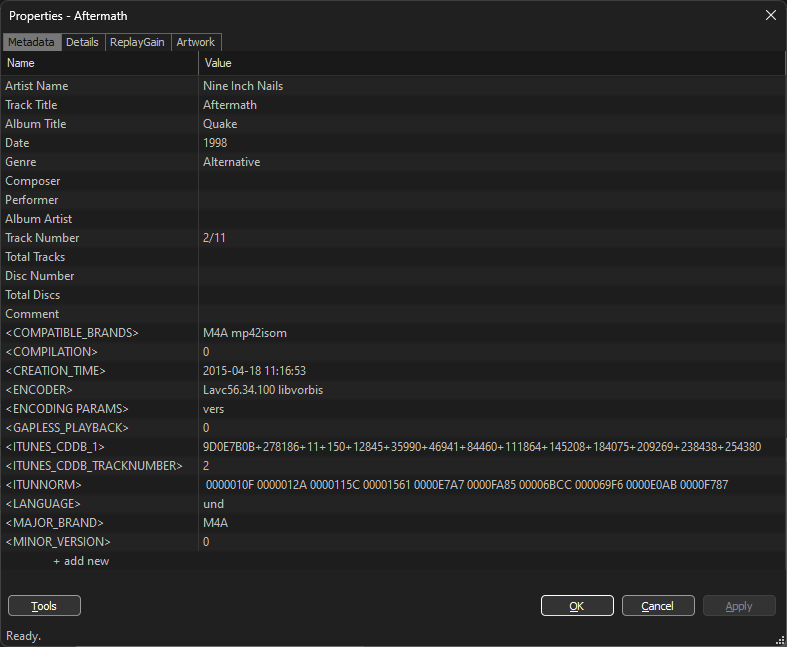The height and width of the screenshot is (647, 787).
Task: Select album title value 'Quake'
Action: click(x=220, y=124)
